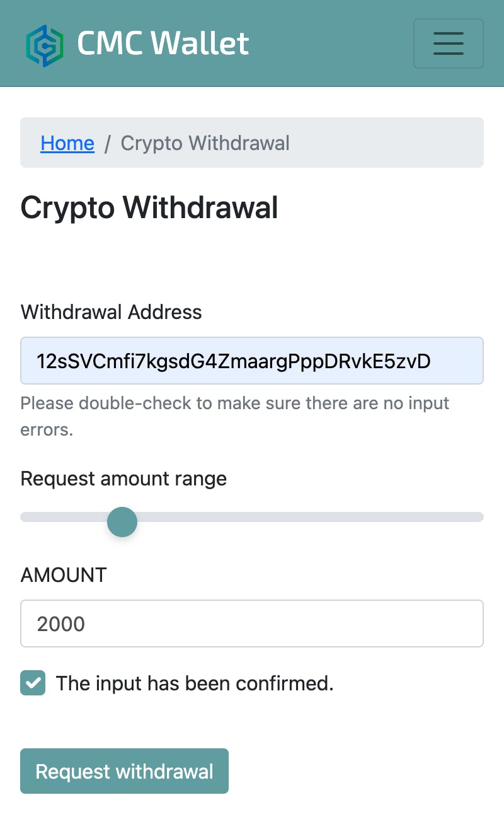
Task: Focus the AMOUNT input showing 2000
Action: point(252,624)
